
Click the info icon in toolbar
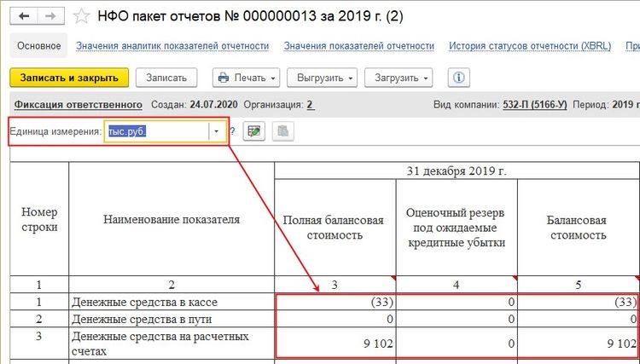tap(458, 78)
